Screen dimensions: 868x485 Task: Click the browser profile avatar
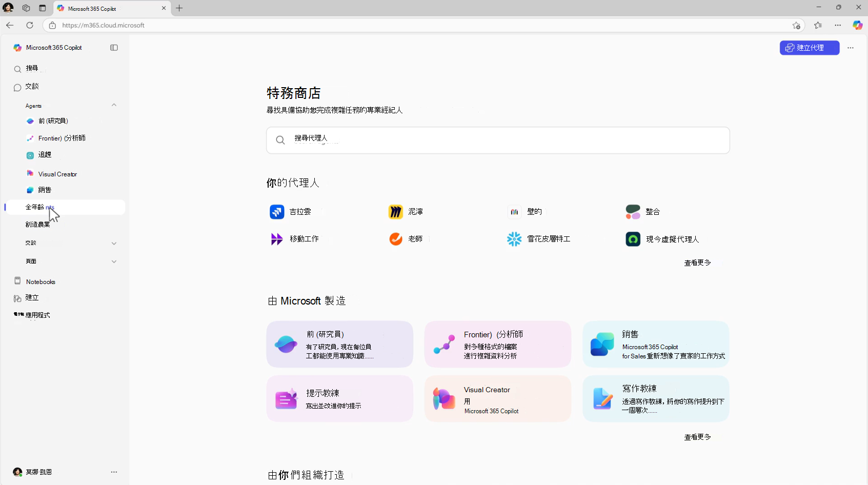pyautogui.click(x=8, y=8)
